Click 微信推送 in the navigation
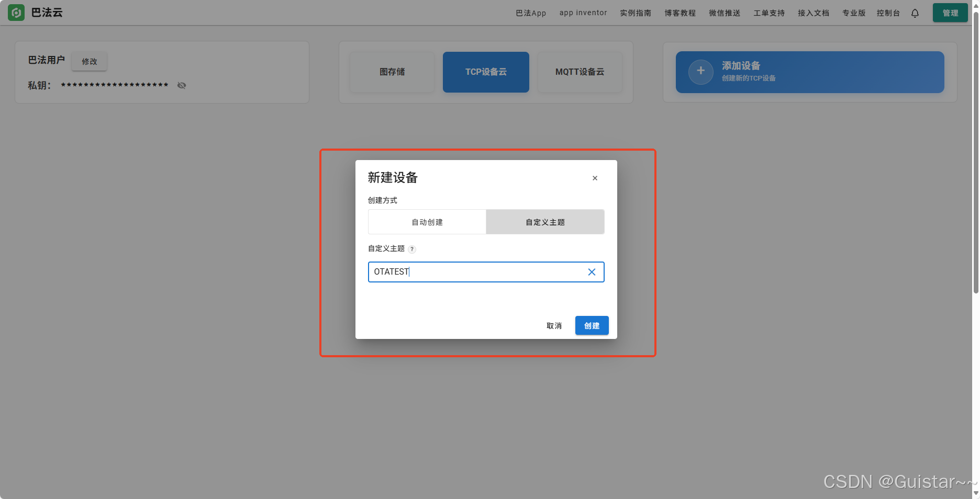Image resolution: width=980 pixels, height=499 pixels. (x=725, y=13)
